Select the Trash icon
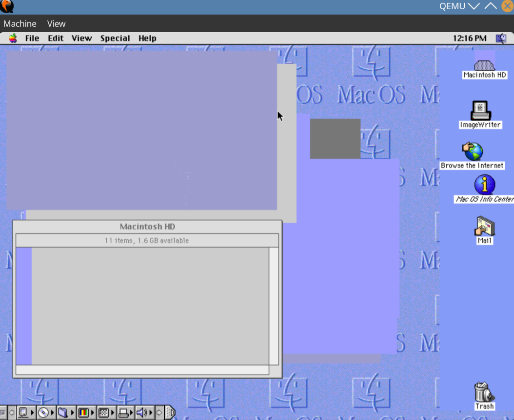This screenshot has height=420, width=514. pyautogui.click(x=483, y=393)
